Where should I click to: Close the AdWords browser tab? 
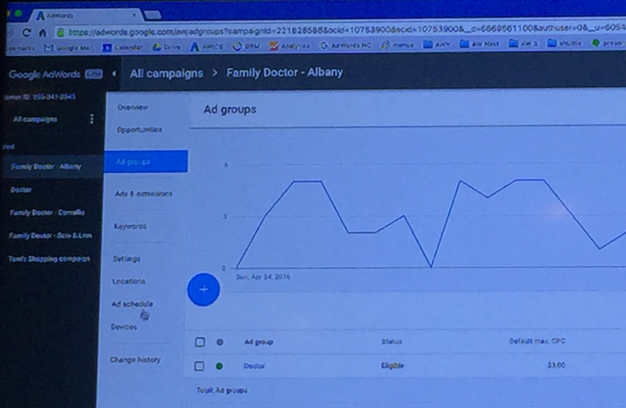(134, 15)
